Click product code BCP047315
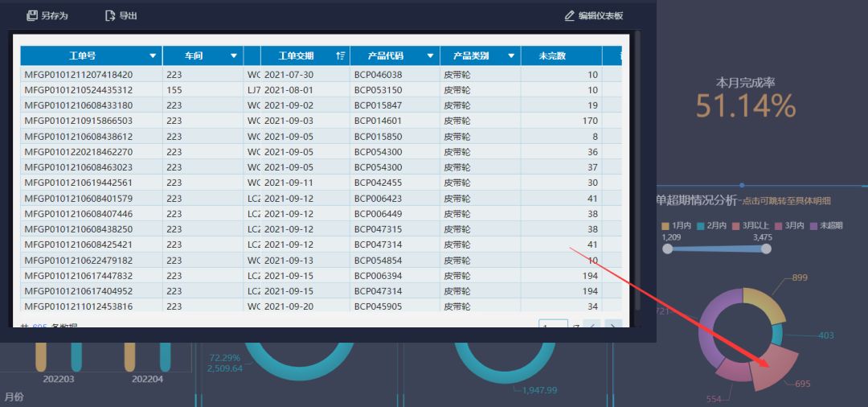Image resolution: width=868 pixels, height=407 pixels. [378, 229]
